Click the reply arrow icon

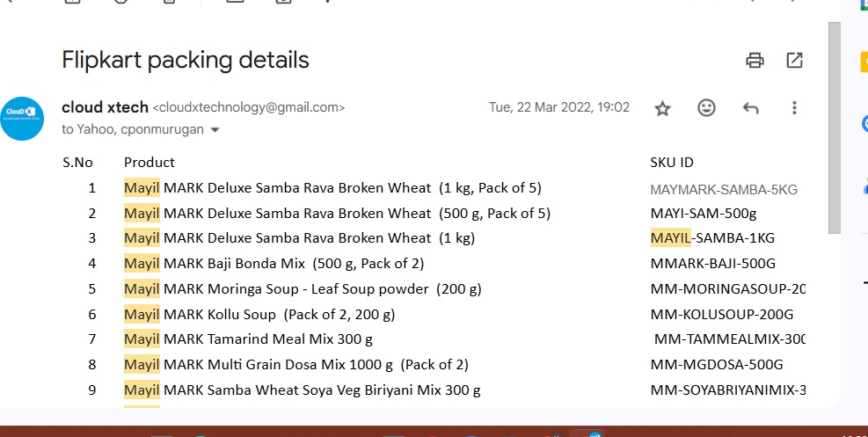click(750, 108)
